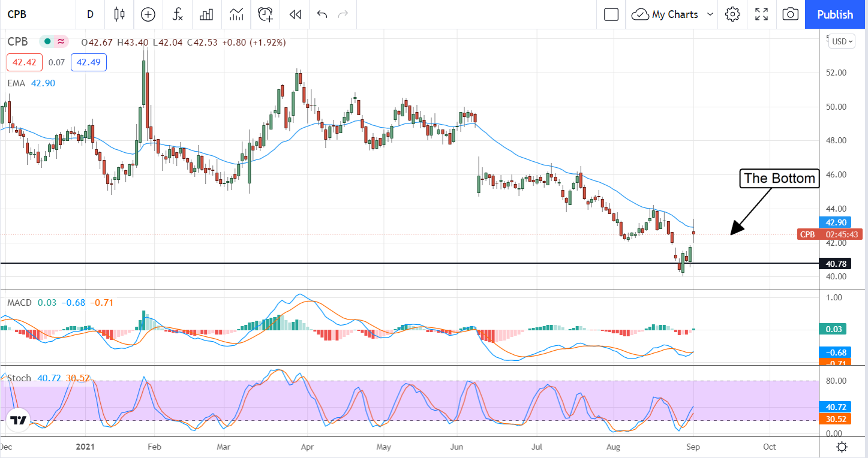Open the USD currency dropdown

840,41
